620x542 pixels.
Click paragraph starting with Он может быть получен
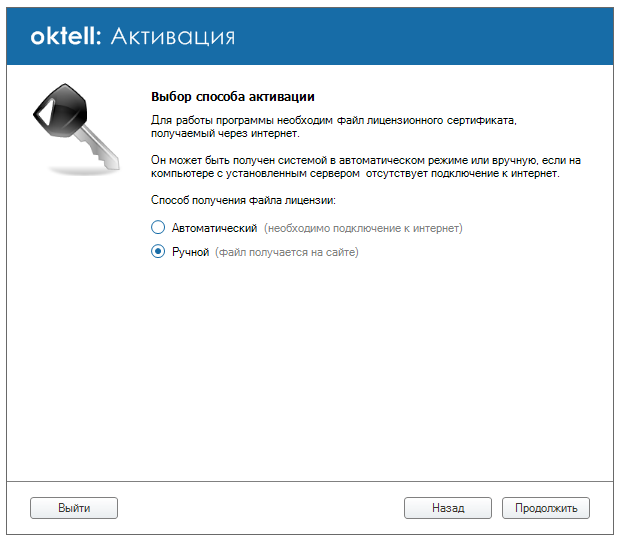(365, 166)
